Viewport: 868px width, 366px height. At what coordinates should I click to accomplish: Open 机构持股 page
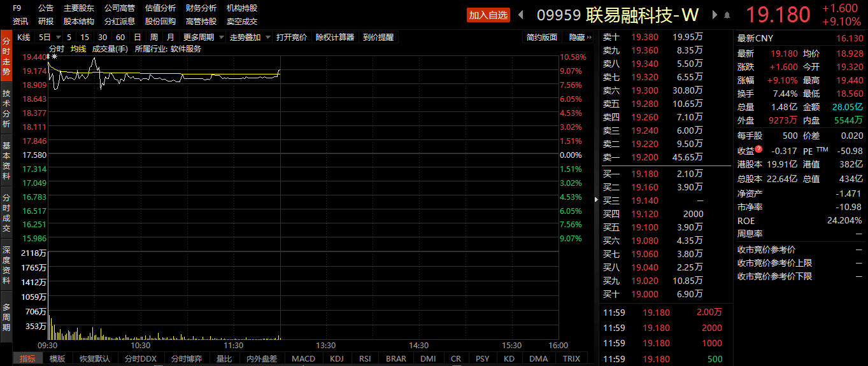coord(242,8)
